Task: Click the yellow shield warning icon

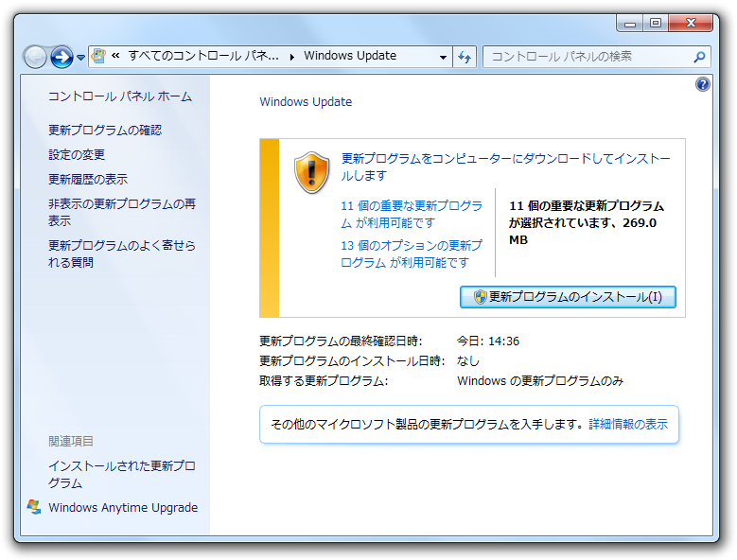Action: pos(311,172)
